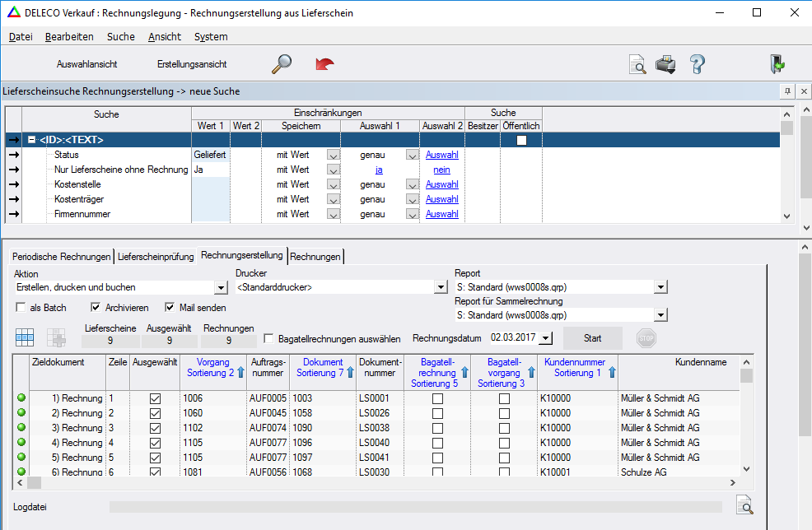Open the print preview icon

coord(637,65)
